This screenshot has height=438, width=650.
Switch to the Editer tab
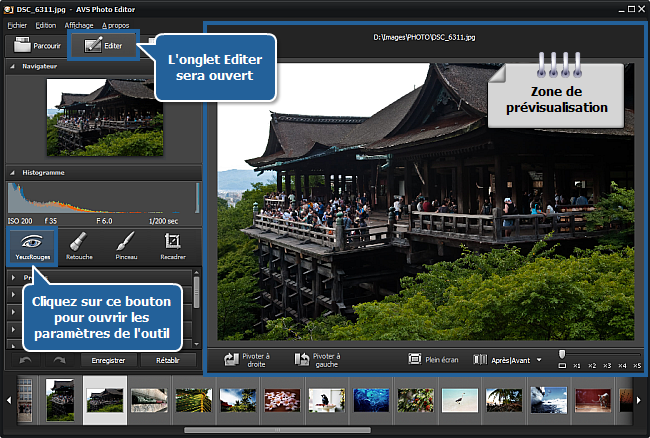(x=103, y=46)
